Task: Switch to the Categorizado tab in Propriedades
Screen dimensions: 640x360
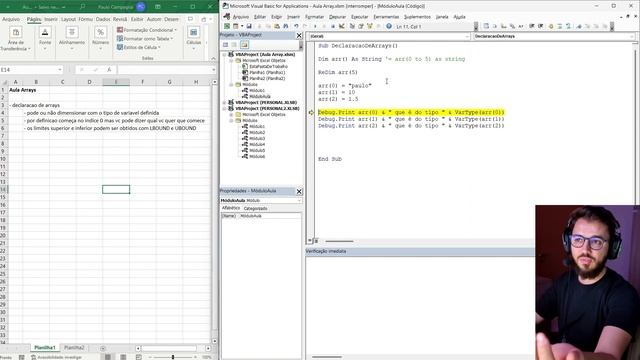Action: 256,208
